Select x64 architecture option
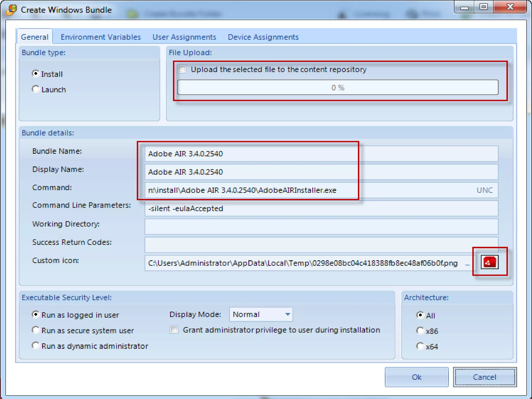Viewport: 532px width, 399px height. coord(420,346)
